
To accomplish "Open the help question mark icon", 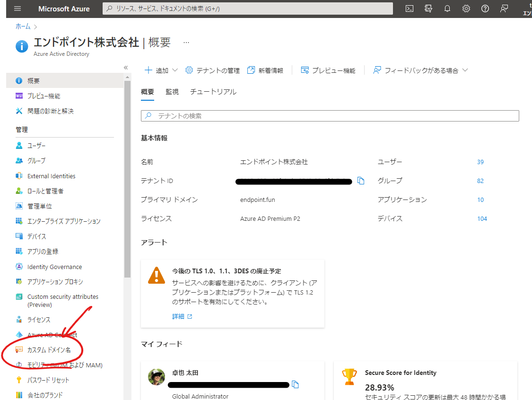I will [x=485, y=9].
